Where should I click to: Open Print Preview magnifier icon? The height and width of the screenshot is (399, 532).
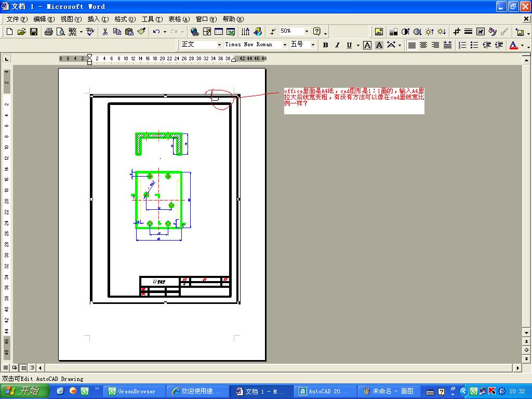pyautogui.click(x=61, y=32)
